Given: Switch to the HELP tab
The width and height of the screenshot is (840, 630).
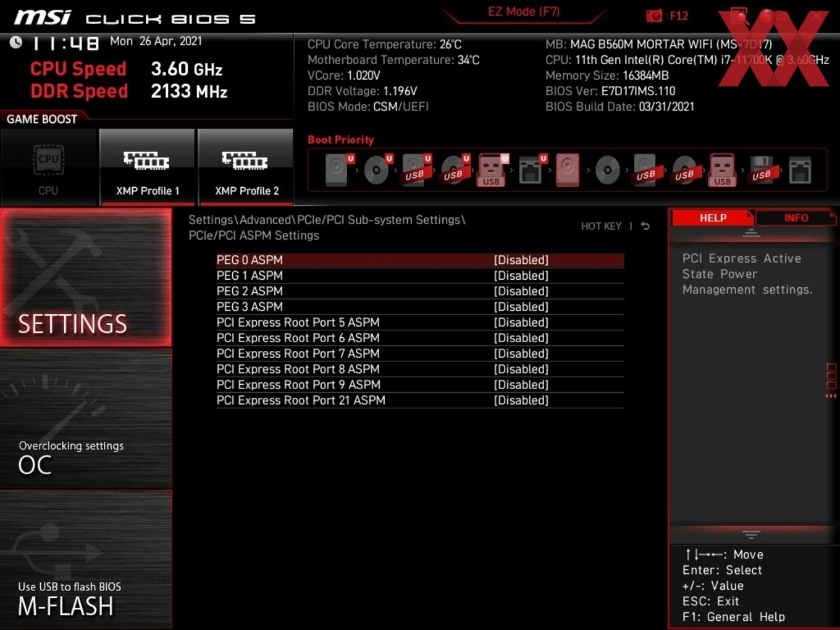Looking at the screenshot, I should (x=713, y=218).
